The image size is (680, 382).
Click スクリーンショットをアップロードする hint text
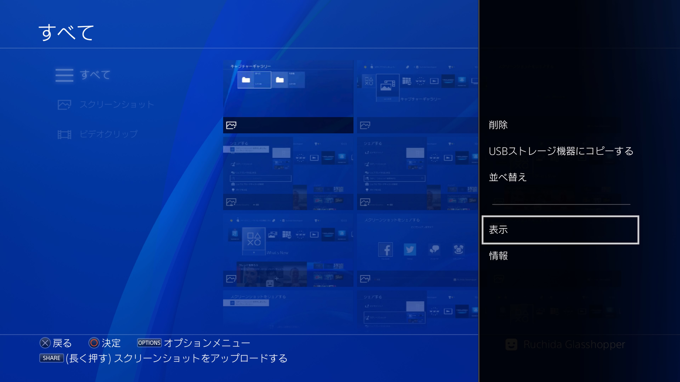[201, 359]
